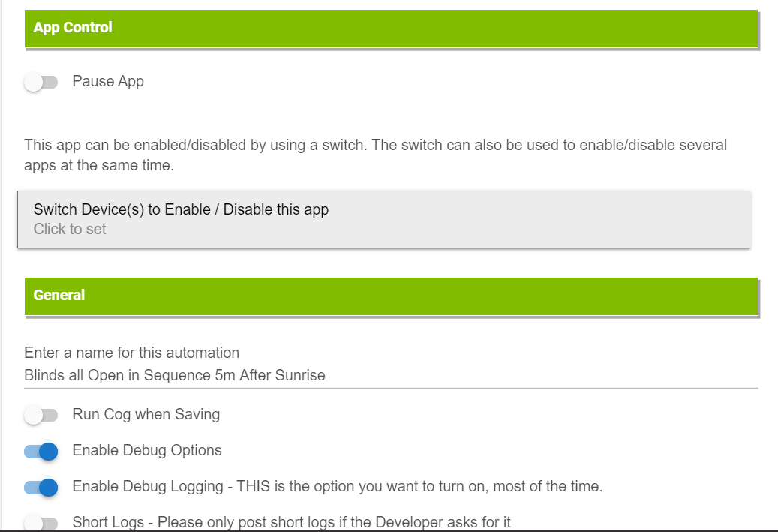Click the "Enter a name for this automation" label
Screen dimensions: 778x532
pos(132,353)
